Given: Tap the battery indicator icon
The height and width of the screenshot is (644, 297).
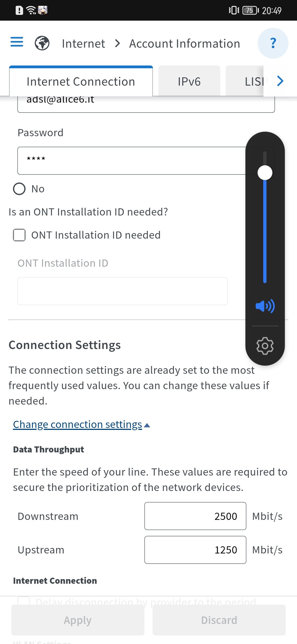Looking at the screenshot, I should (x=250, y=10).
